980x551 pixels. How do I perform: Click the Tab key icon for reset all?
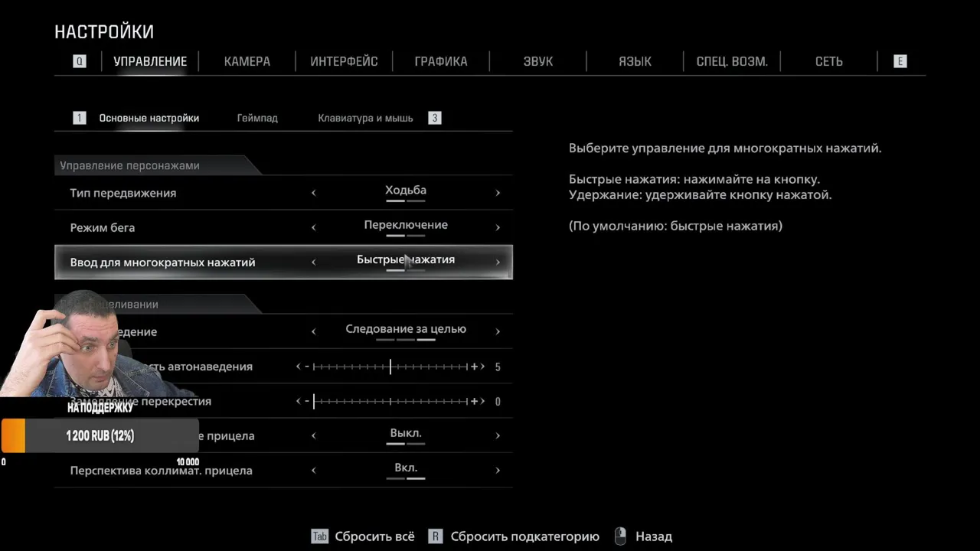click(320, 536)
